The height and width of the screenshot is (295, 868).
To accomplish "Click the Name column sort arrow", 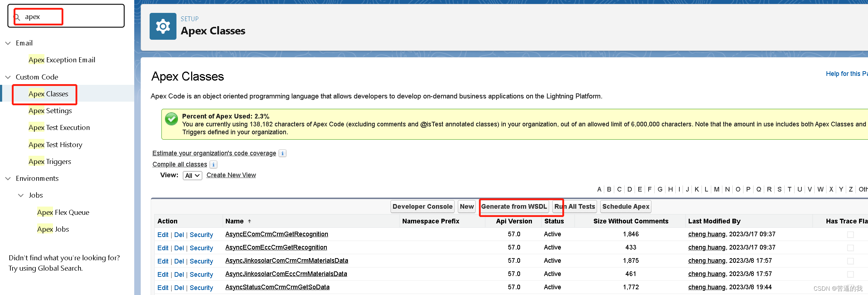I will 249,221.
